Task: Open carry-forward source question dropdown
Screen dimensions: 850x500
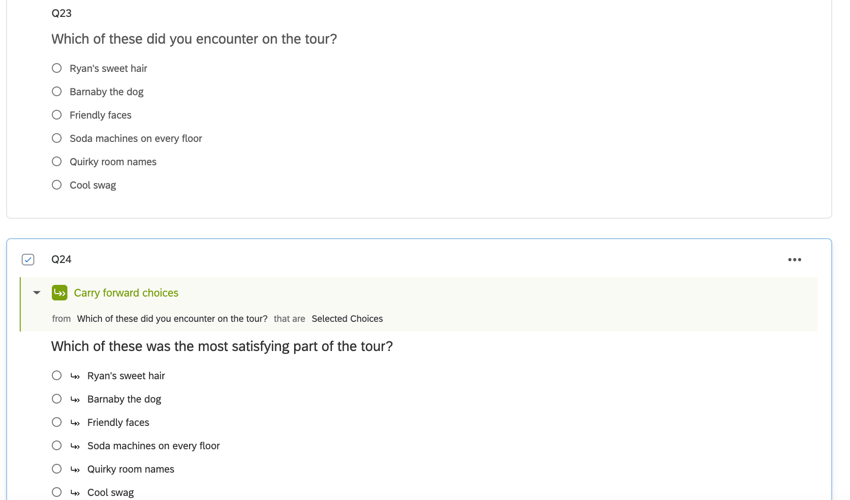Action: click(172, 319)
